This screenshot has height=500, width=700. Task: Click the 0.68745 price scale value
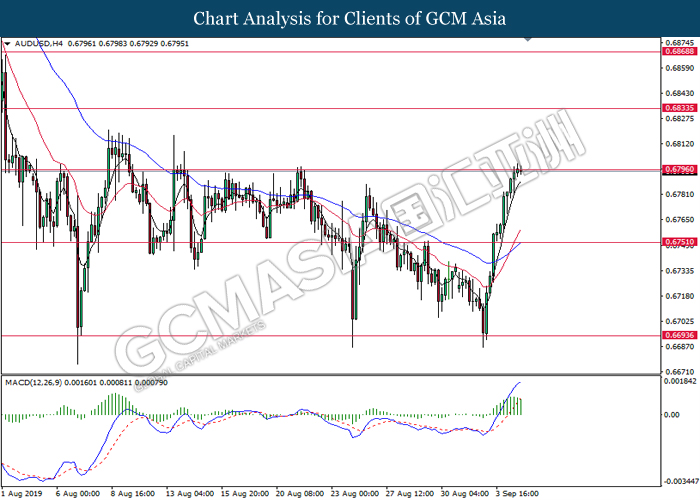[x=679, y=43]
